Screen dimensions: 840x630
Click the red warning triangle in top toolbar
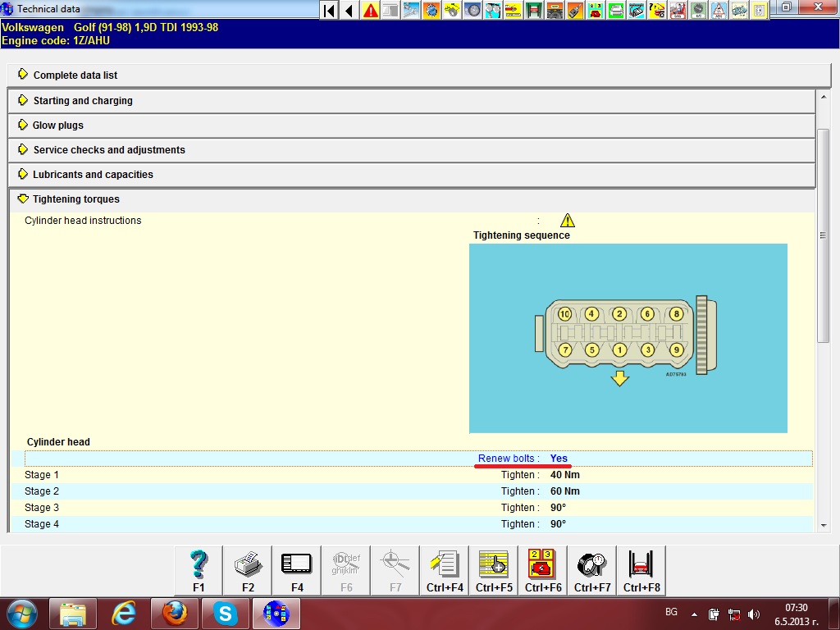(371, 11)
